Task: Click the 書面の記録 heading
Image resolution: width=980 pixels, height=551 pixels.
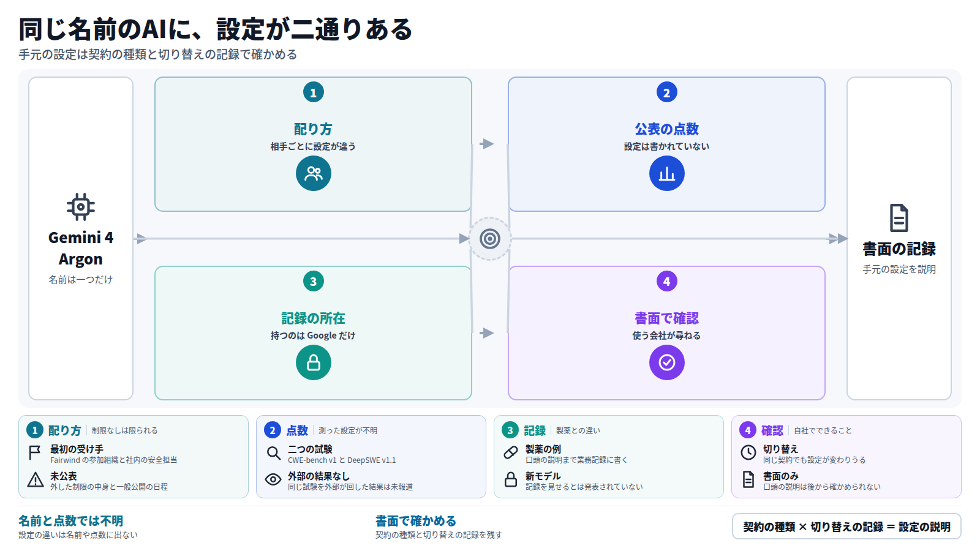Action: click(899, 249)
